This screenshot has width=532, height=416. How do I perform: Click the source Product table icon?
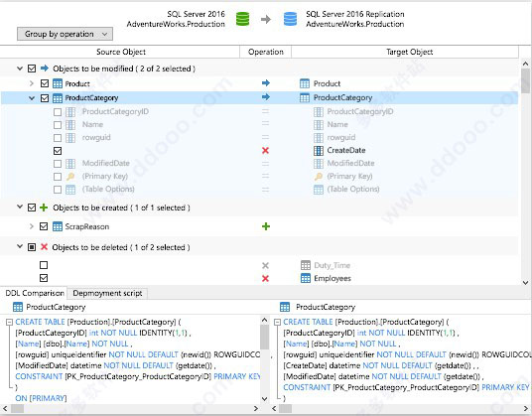point(58,83)
